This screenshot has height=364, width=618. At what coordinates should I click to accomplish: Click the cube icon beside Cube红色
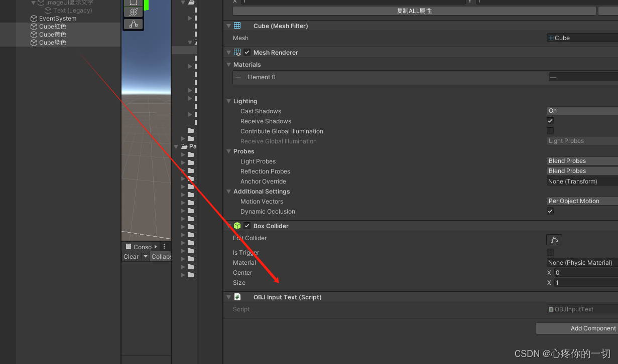[34, 27]
